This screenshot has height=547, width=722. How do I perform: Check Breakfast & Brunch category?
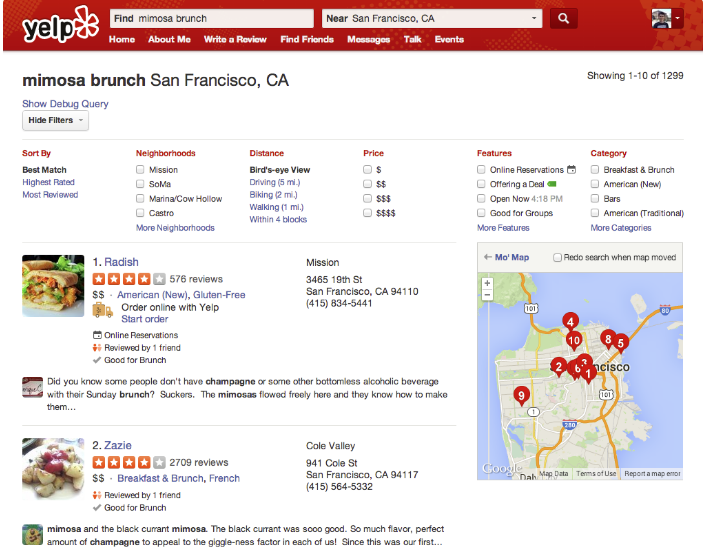click(x=595, y=169)
